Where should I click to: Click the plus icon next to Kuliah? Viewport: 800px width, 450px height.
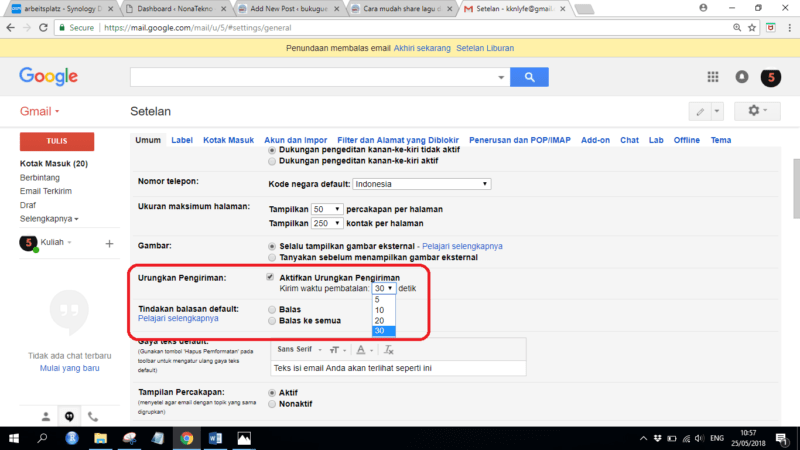click(109, 243)
